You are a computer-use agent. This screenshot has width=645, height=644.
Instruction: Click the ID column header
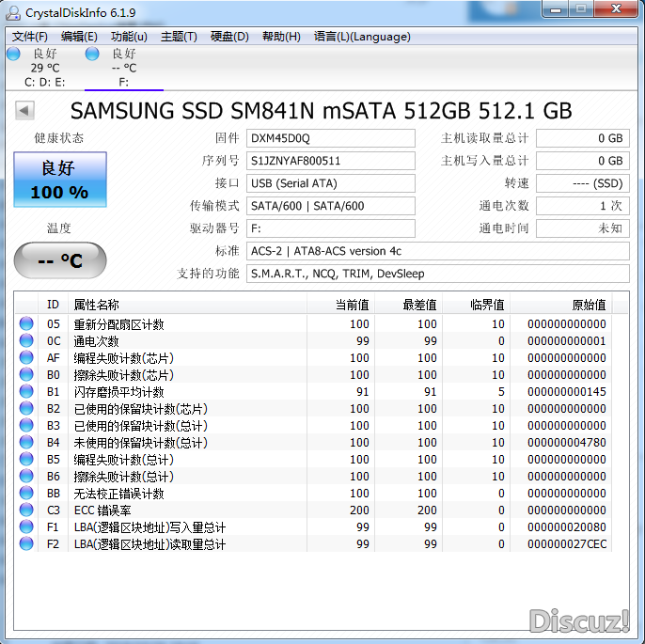[x=53, y=305]
